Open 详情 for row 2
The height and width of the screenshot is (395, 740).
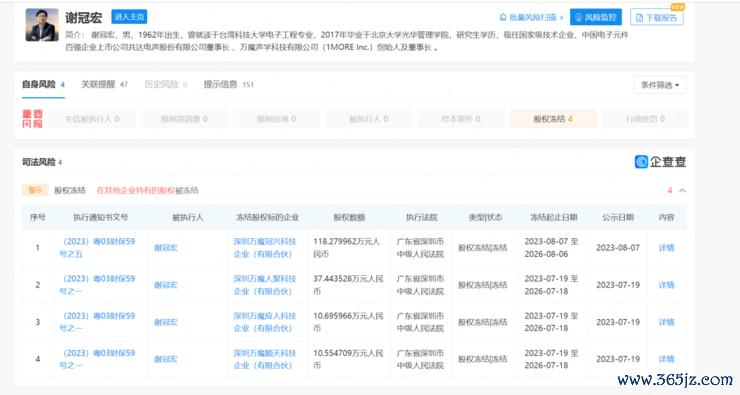point(666,285)
